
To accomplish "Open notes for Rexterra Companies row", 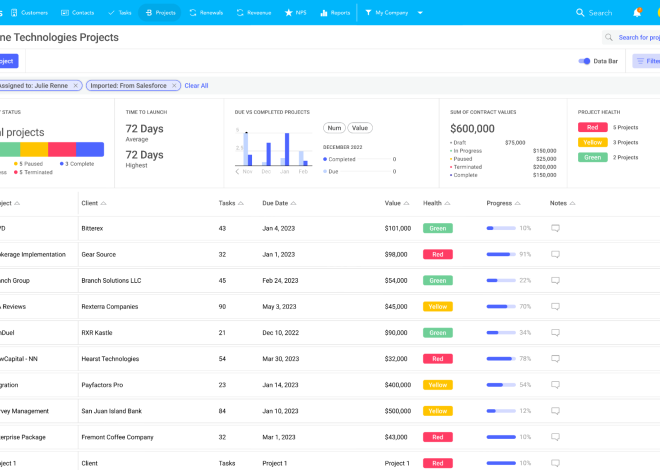I will (x=556, y=306).
